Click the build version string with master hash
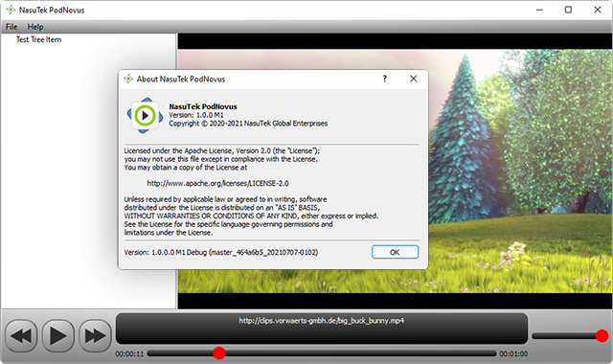The width and height of the screenshot is (613, 364). pyautogui.click(x=221, y=252)
